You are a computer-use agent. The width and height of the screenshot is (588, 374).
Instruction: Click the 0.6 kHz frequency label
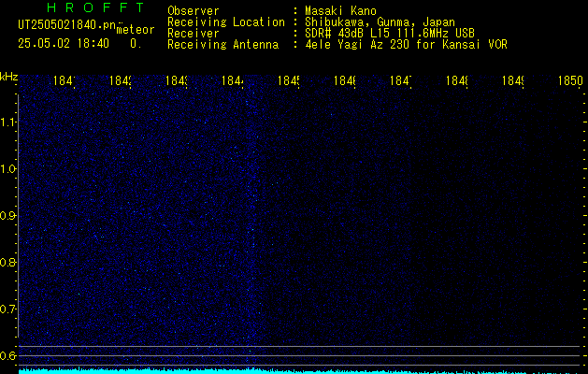[7, 355]
